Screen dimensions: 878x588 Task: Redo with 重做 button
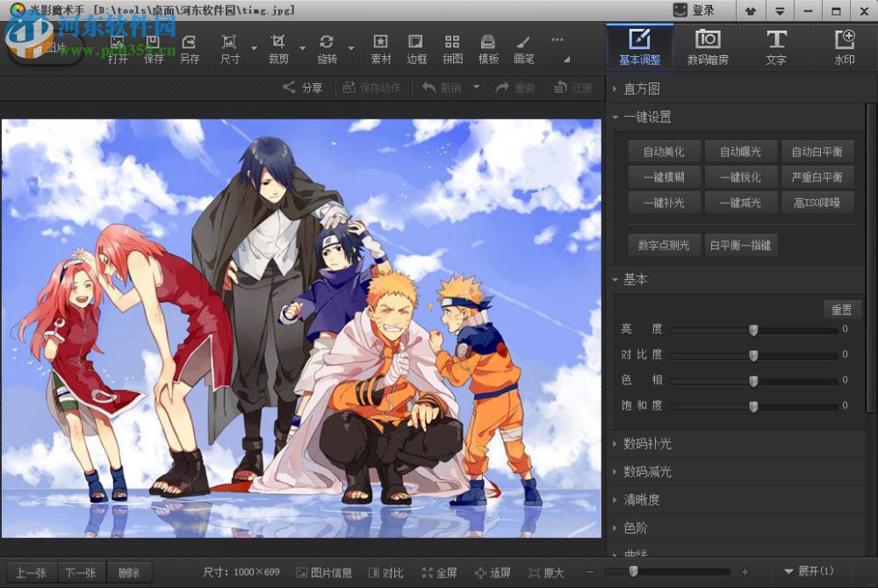click(515, 87)
